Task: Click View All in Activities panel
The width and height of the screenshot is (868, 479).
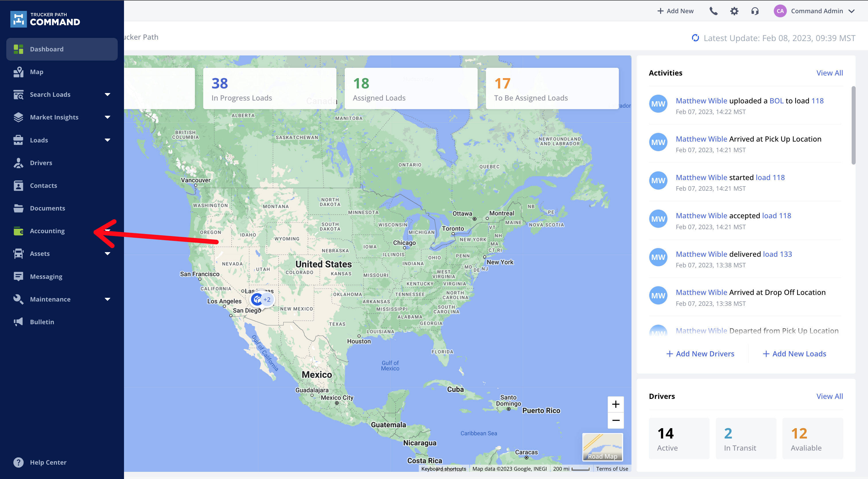Action: (830, 73)
